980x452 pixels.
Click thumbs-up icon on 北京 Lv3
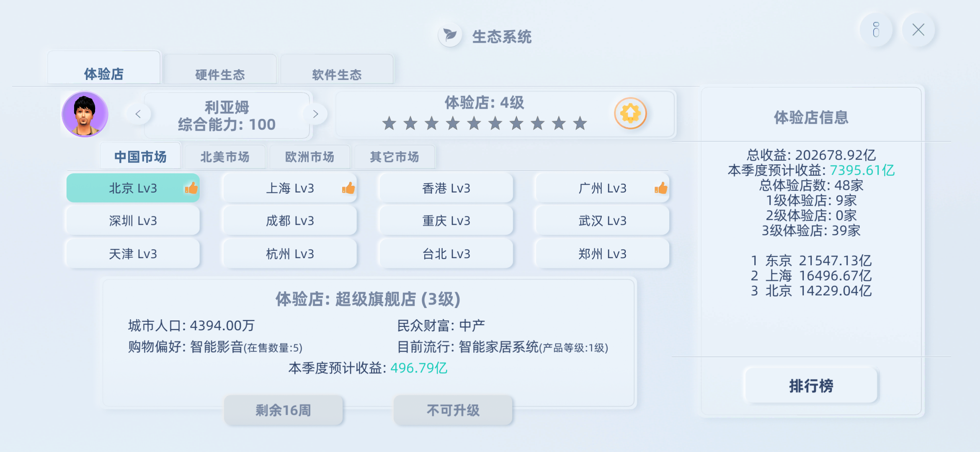point(191,188)
